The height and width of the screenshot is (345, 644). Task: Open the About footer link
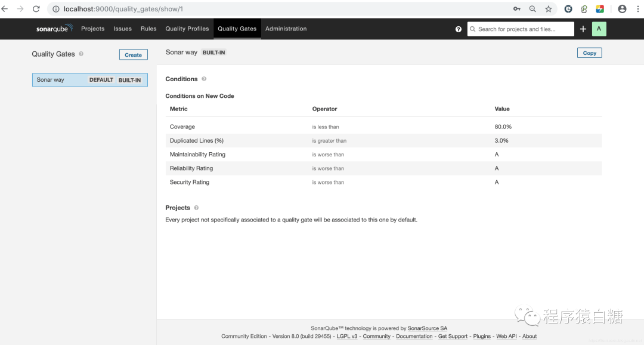[530, 337]
